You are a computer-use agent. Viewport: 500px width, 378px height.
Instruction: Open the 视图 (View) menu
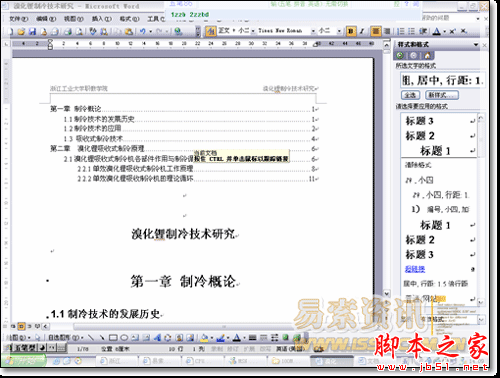[x=73, y=19]
